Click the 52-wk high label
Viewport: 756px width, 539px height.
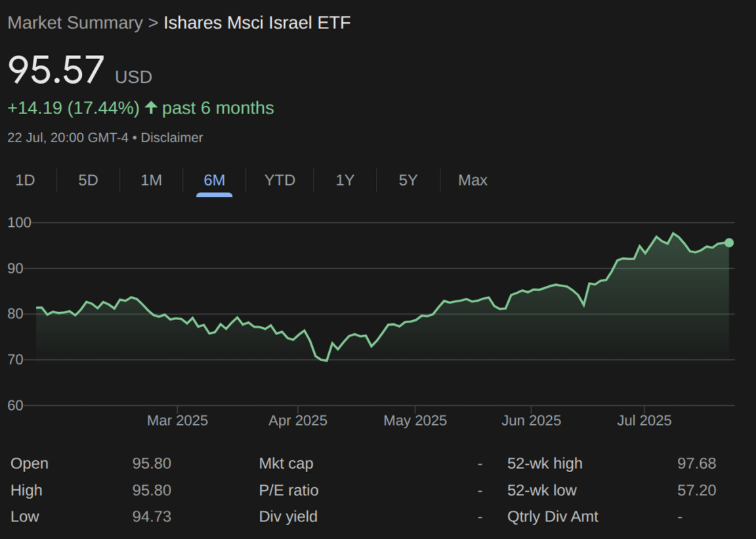click(x=545, y=464)
